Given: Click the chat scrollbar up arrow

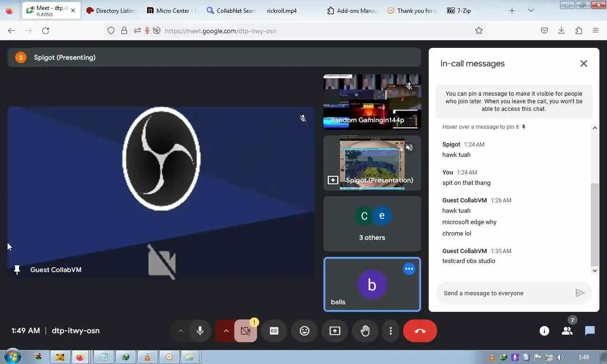Looking at the screenshot, I should pyautogui.click(x=595, y=128).
